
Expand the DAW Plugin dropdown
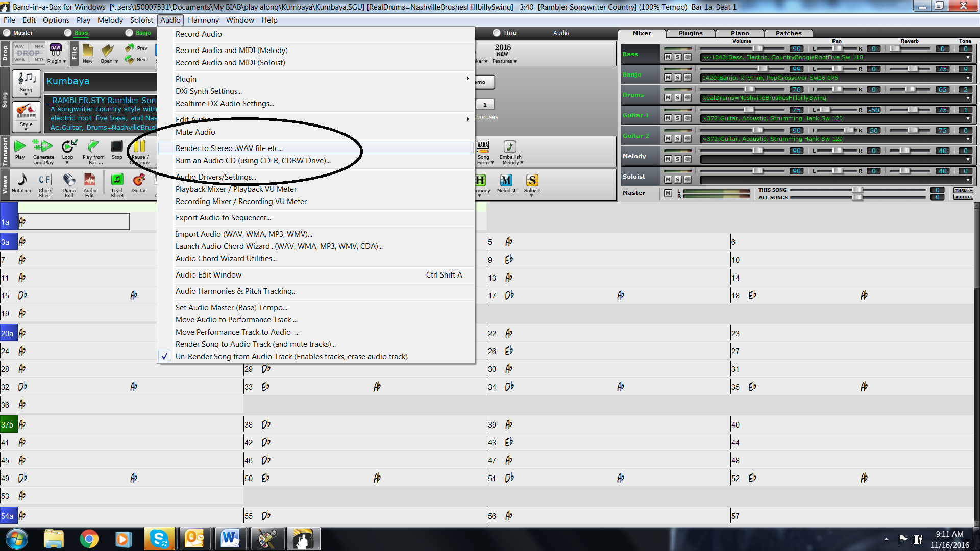pyautogui.click(x=65, y=61)
